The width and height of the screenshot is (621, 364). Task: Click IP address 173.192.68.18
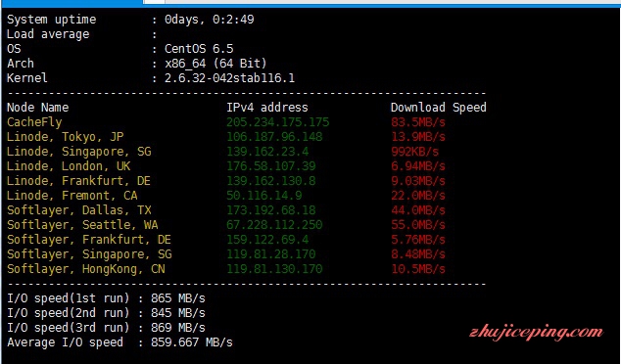point(271,210)
